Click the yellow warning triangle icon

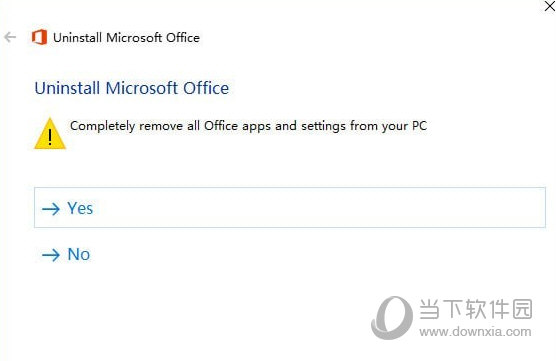click(x=50, y=133)
